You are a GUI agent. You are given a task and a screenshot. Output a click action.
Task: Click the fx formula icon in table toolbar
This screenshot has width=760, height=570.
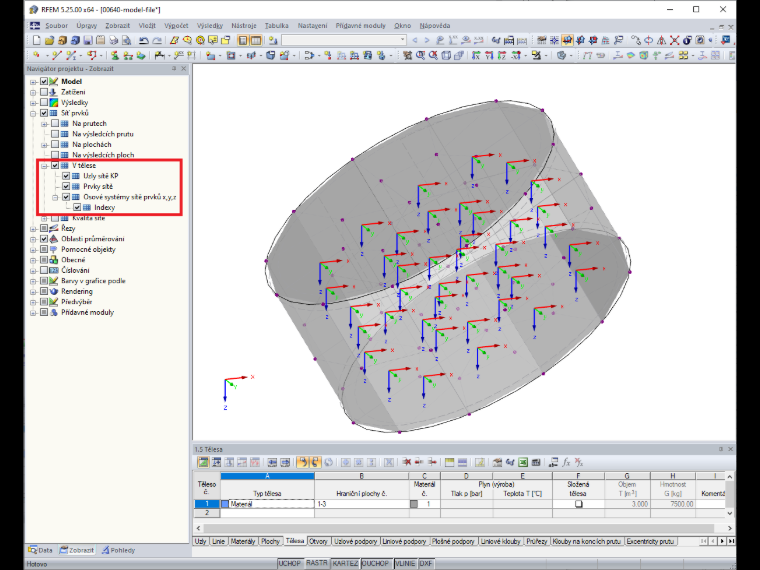tap(566, 462)
